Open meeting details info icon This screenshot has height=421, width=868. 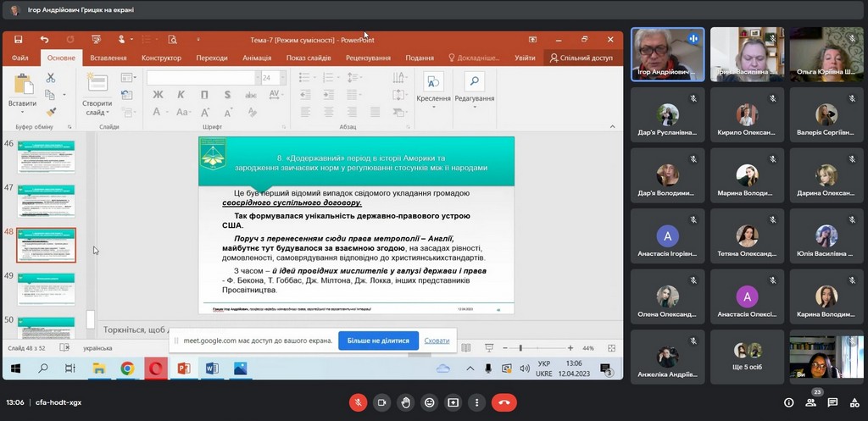[789, 402]
